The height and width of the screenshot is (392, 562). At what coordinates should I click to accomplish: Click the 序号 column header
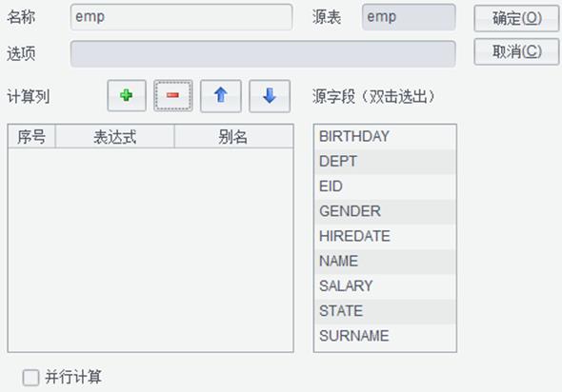click(x=31, y=136)
